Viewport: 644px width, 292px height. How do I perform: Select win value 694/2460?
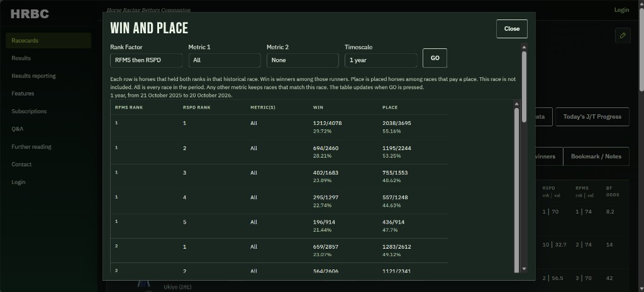pos(326,148)
